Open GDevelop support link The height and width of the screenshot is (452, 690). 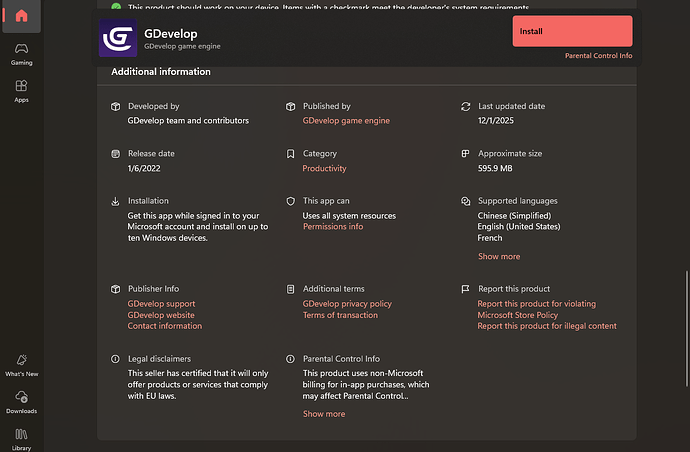point(161,304)
